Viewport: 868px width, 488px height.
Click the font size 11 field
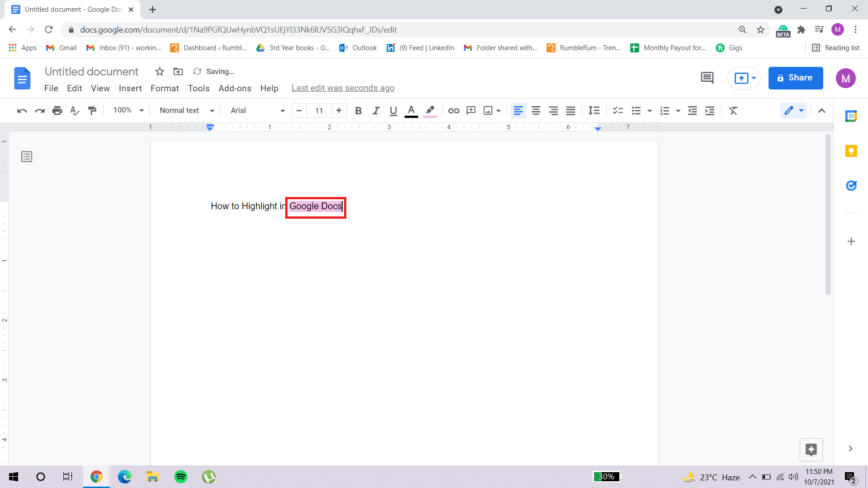(x=319, y=111)
